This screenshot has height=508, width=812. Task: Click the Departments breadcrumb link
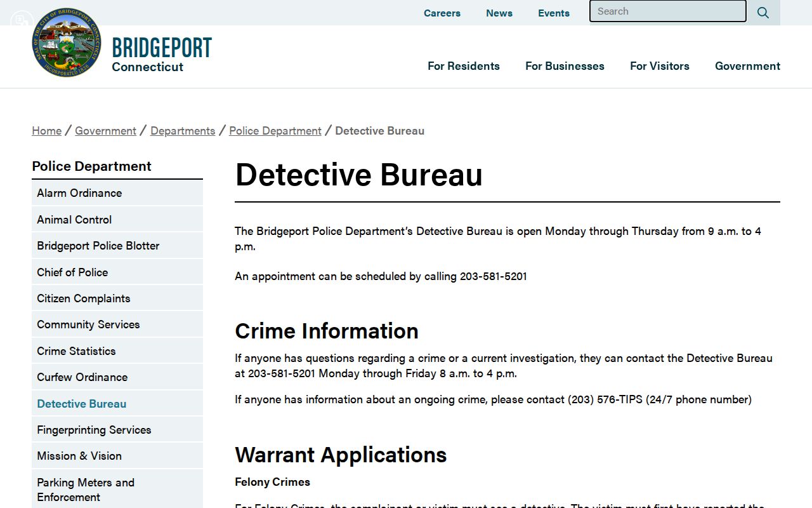point(183,131)
